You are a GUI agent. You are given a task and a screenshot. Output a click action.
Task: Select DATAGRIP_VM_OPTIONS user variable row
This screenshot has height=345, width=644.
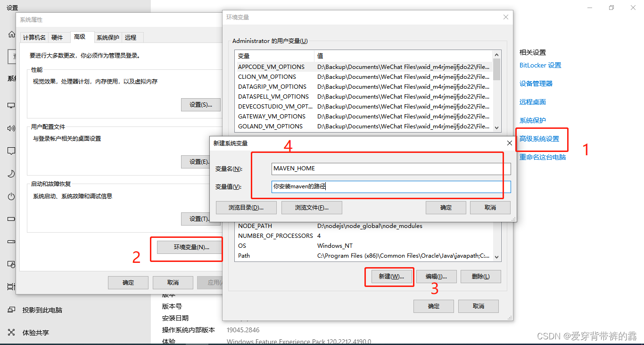point(363,87)
